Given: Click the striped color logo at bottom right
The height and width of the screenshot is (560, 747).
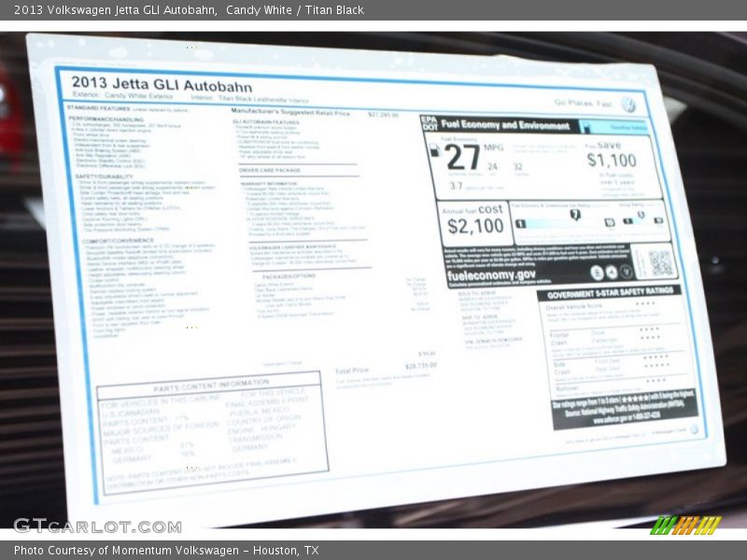Looking at the screenshot, I should point(685,525).
